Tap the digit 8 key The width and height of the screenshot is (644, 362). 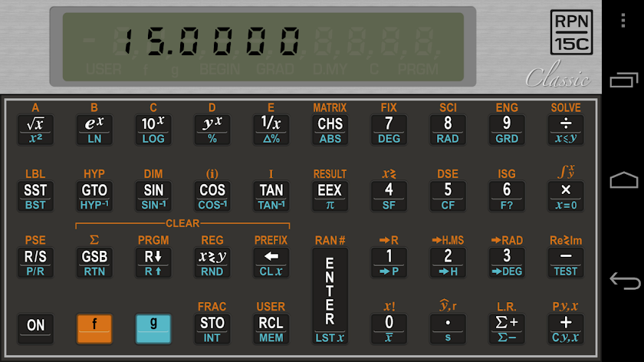pos(448,130)
